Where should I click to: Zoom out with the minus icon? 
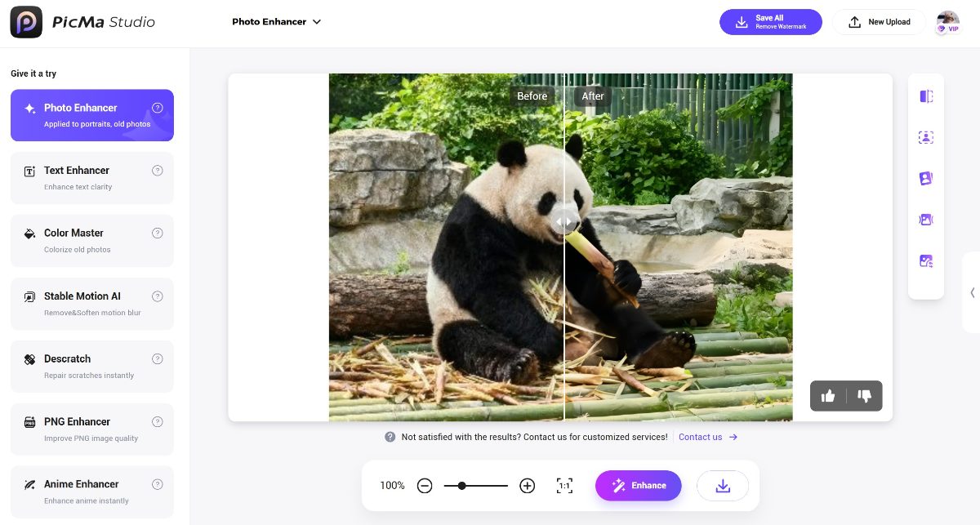[425, 486]
